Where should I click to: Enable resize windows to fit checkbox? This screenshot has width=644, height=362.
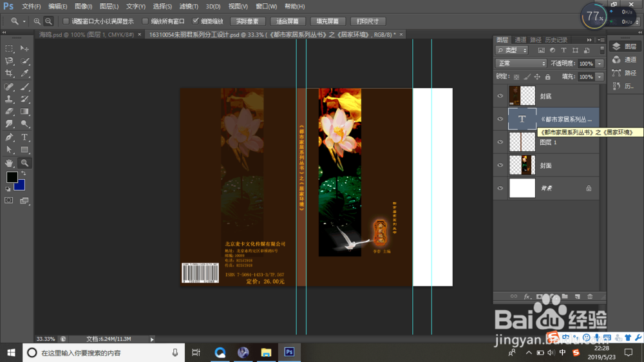click(66, 21)
